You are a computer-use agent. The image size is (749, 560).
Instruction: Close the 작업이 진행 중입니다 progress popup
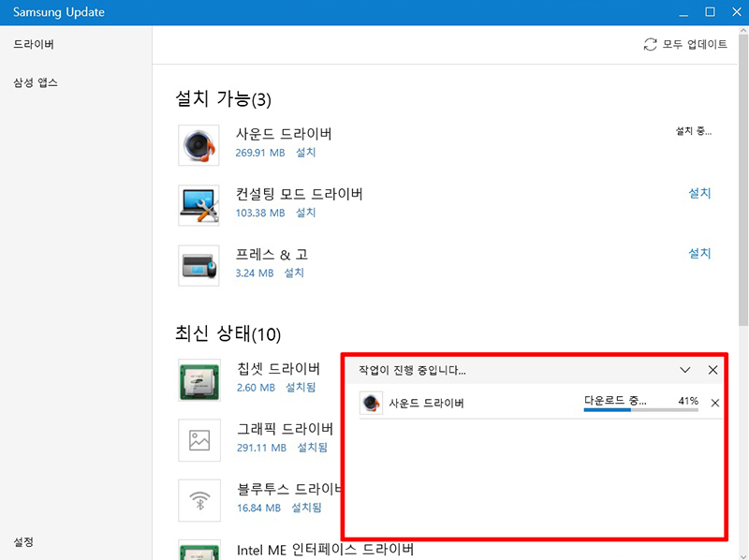pyautogui.click(x=712, y=370)
